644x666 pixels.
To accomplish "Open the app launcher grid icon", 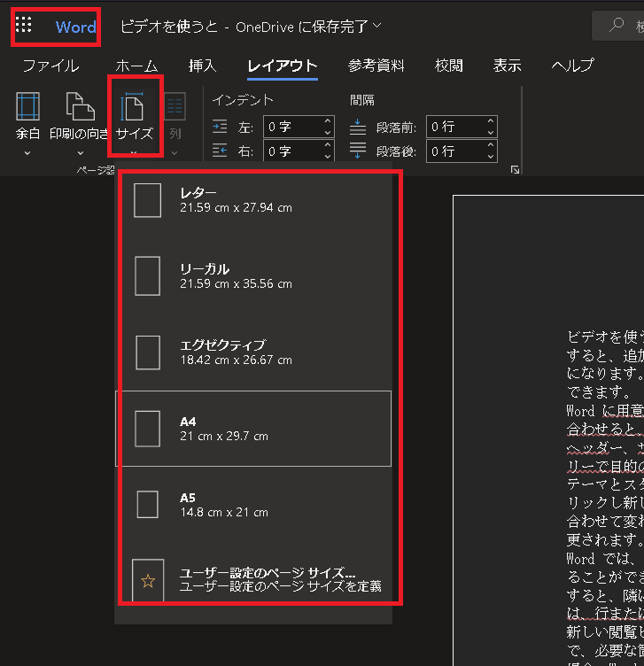I will pos(23,25).
